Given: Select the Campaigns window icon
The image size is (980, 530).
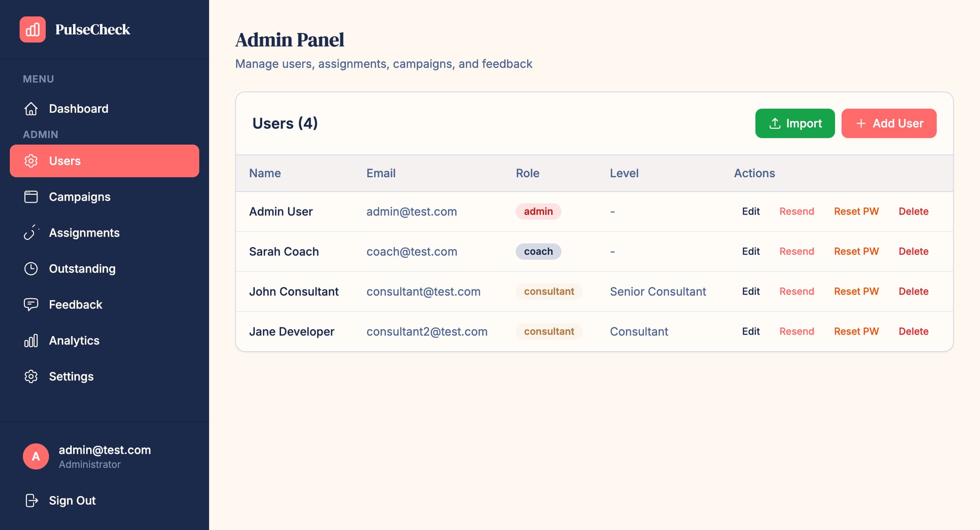Looking at the screenshot, I should click(31, 197).
